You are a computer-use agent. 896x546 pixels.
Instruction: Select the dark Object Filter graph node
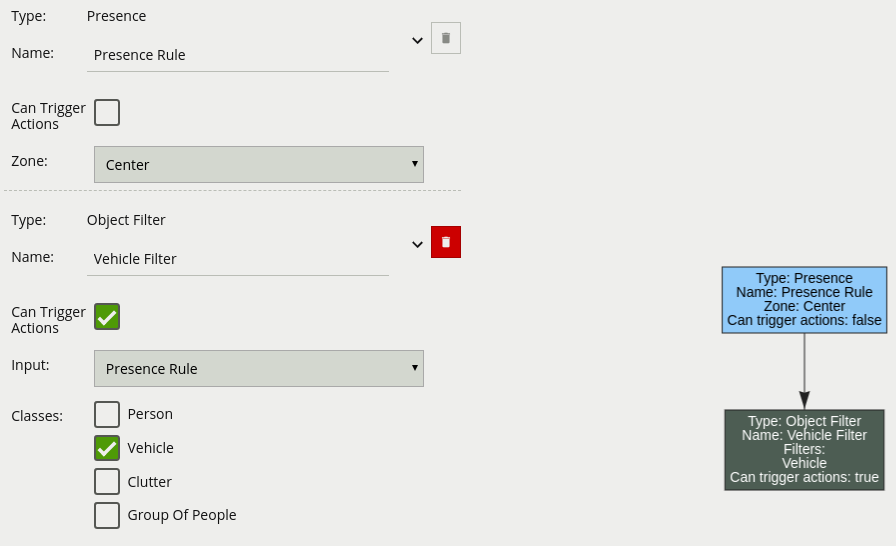(x=804, y=449)
